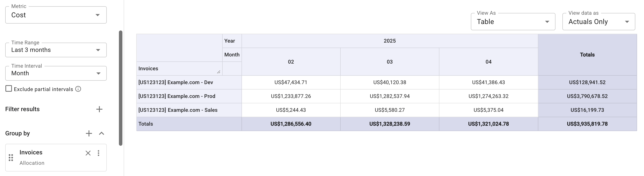Collapse the Group by section with its chevron

tap(102, 133)
